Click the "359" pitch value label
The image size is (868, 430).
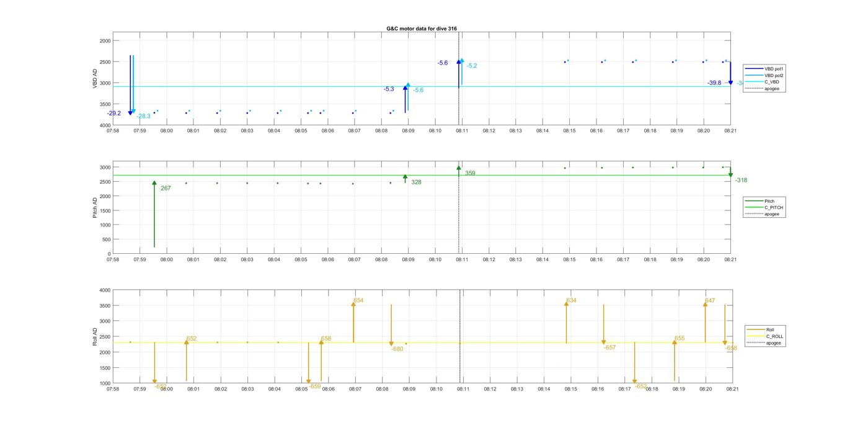(470, 173)
